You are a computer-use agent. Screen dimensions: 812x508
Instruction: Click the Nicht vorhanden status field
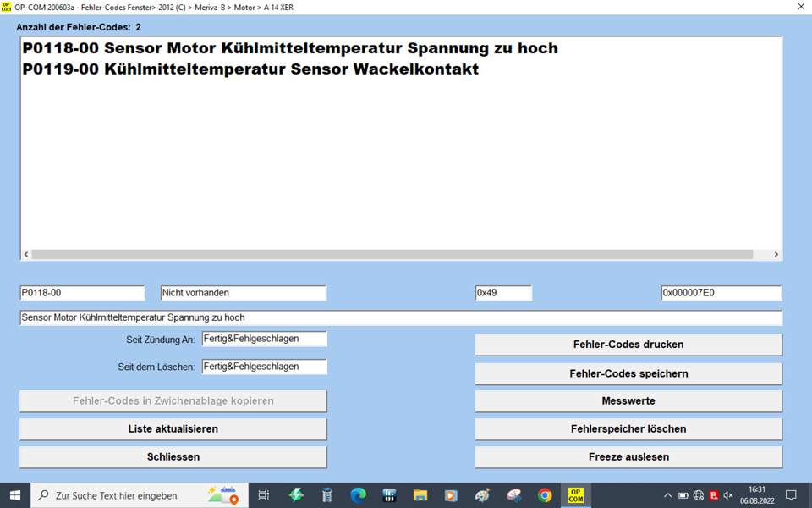tap(244, 293)
